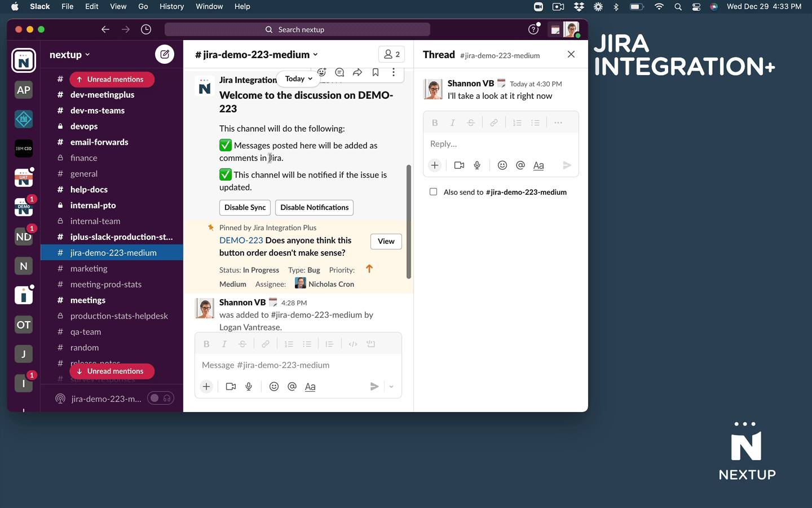Screen dimensions: 812x508
Task: Bookmark the Jira Integration message
Action: pos(376,72)
